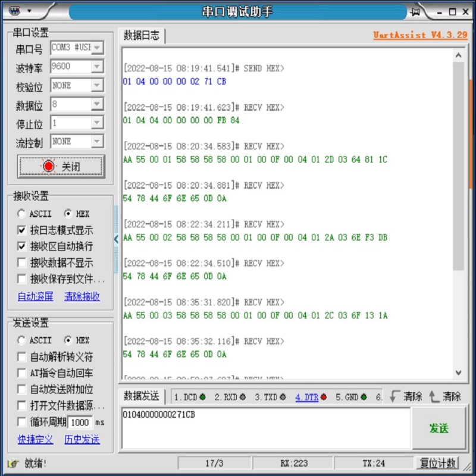Click the 复位计数 reset counter button
Screen dimensions: 476x476
437,464
